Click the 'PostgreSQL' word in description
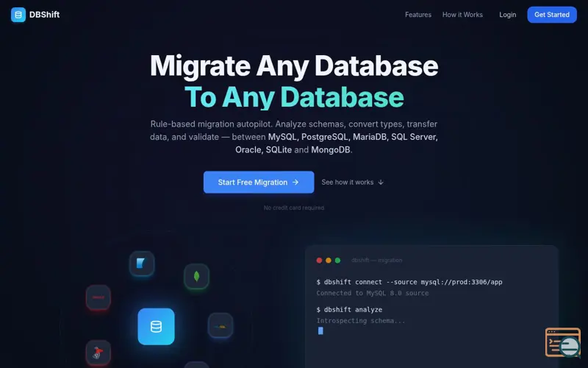The height and width of the screenshot is (368, 588). click(x=325, y=137)
